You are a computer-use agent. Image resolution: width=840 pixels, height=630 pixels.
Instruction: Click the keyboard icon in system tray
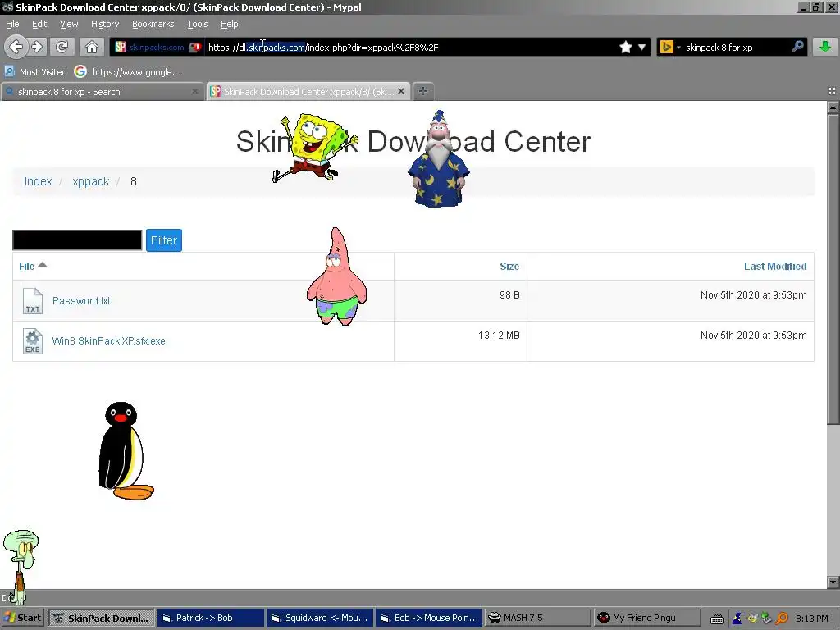[717, 619]
